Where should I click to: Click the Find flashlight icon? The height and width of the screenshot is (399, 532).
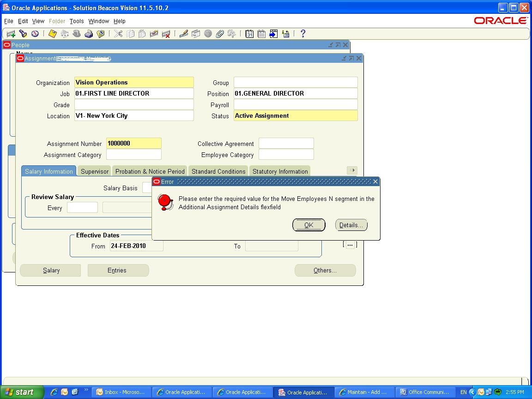[23, 34]
